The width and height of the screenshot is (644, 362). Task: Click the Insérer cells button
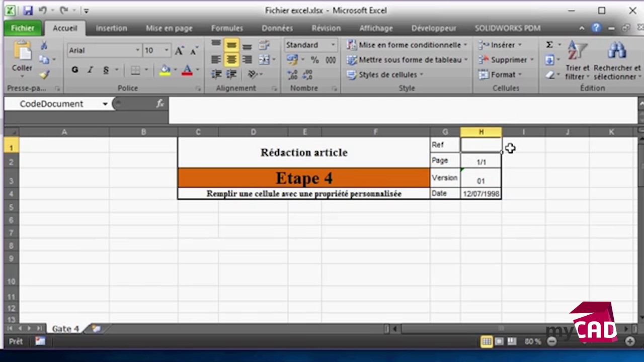coord(500,45)
